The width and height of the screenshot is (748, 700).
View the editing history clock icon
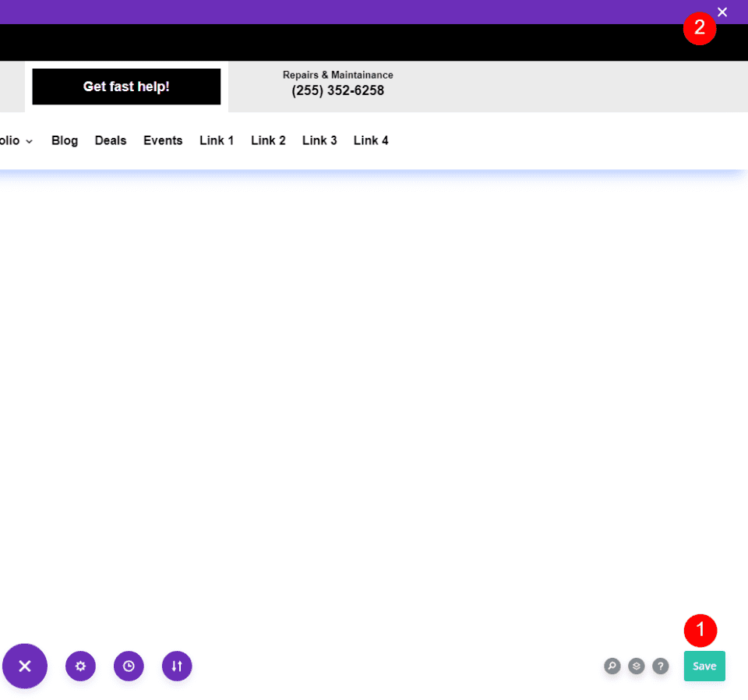(129, 666)
